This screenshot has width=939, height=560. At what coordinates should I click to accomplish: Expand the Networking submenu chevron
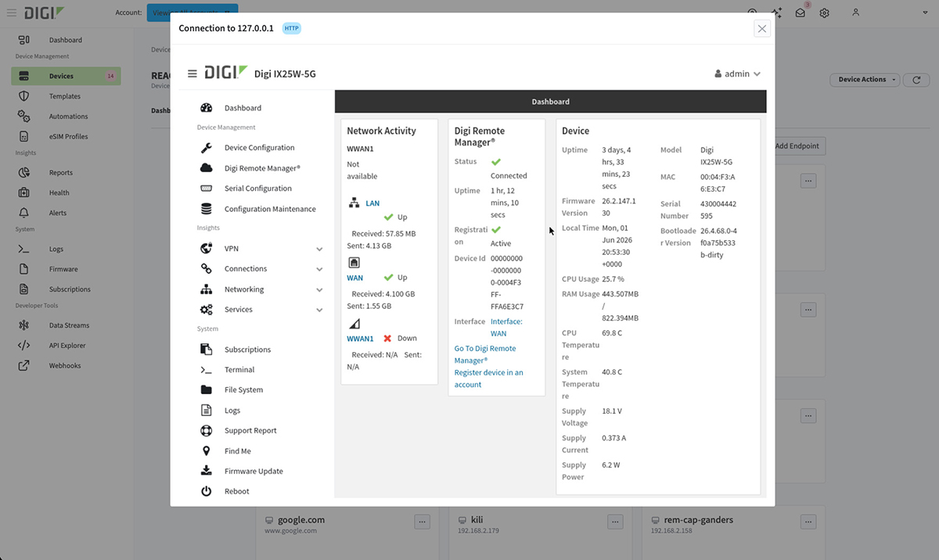click(x=319, y=290)
